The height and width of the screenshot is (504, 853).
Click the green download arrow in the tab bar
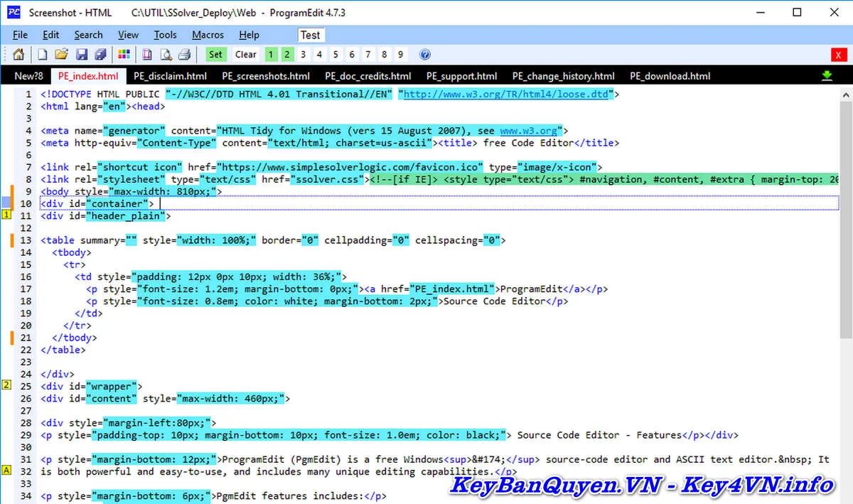(827, 76)
